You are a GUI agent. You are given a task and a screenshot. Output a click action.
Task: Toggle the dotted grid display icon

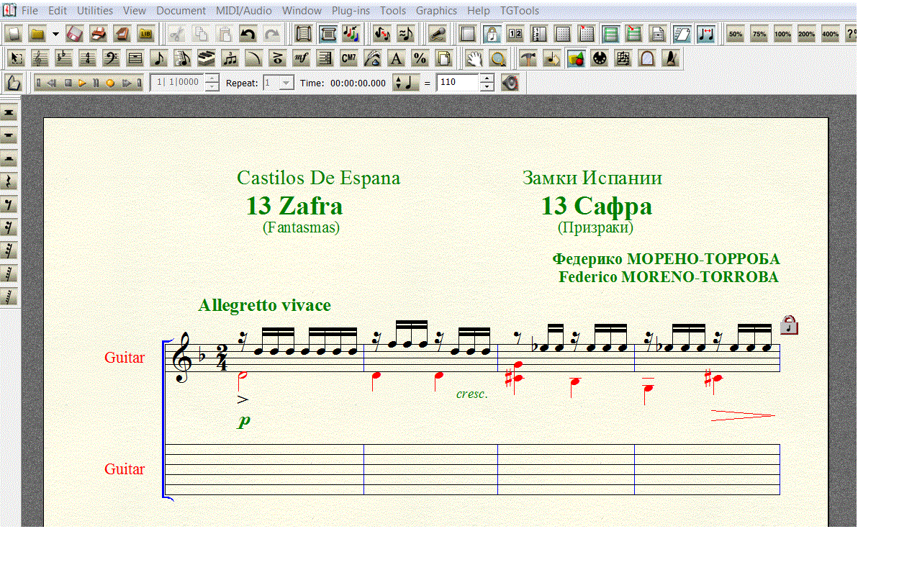[563, 34]
